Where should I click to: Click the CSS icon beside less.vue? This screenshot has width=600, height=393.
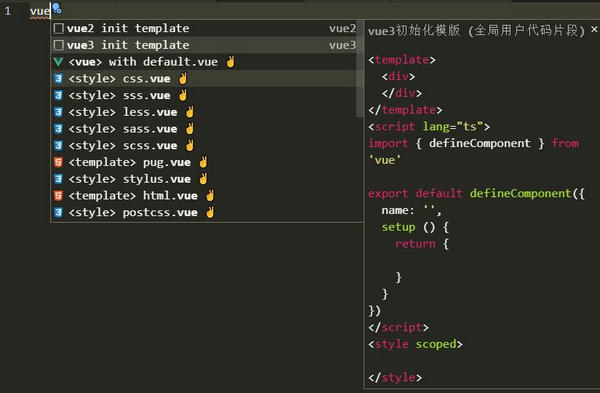pyautogui.click(x=58, y=112)
